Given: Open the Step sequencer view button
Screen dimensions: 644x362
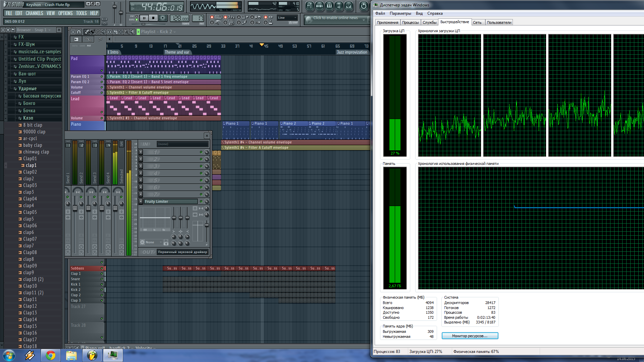Looking at the screenshot, I should [x=319, y=6].
